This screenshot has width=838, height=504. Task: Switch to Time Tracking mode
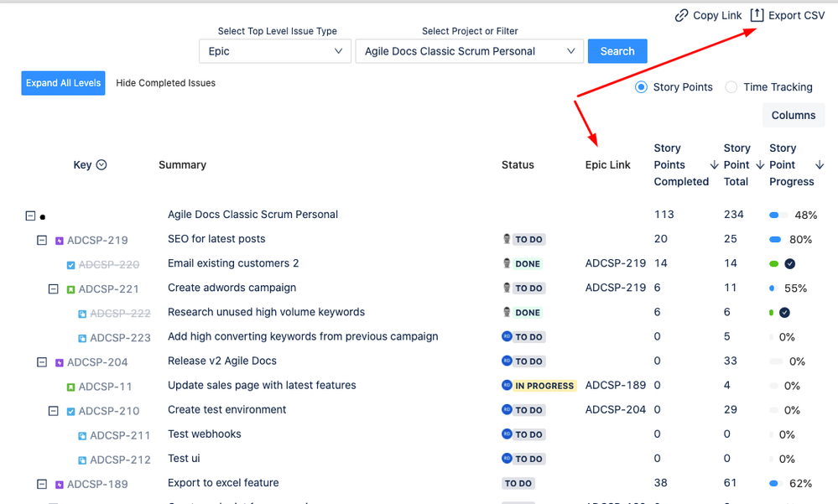(x=731, y=86)
